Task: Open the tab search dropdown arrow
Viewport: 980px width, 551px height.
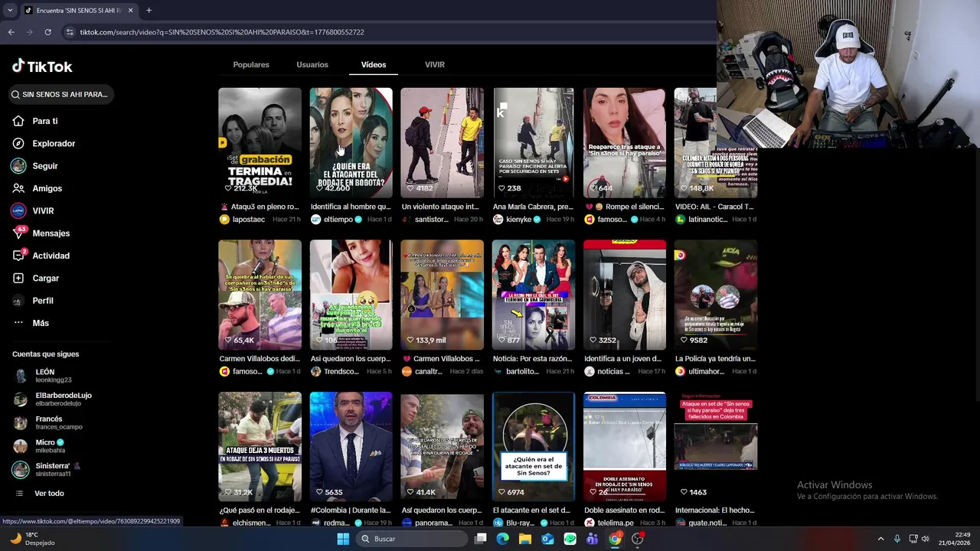Action: click(10, 10)
